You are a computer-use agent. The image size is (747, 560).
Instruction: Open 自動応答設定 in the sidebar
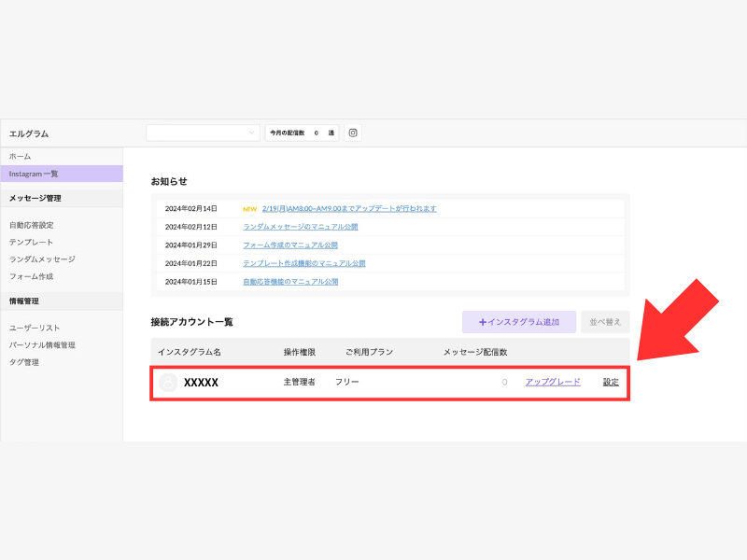tap(32, 225)
